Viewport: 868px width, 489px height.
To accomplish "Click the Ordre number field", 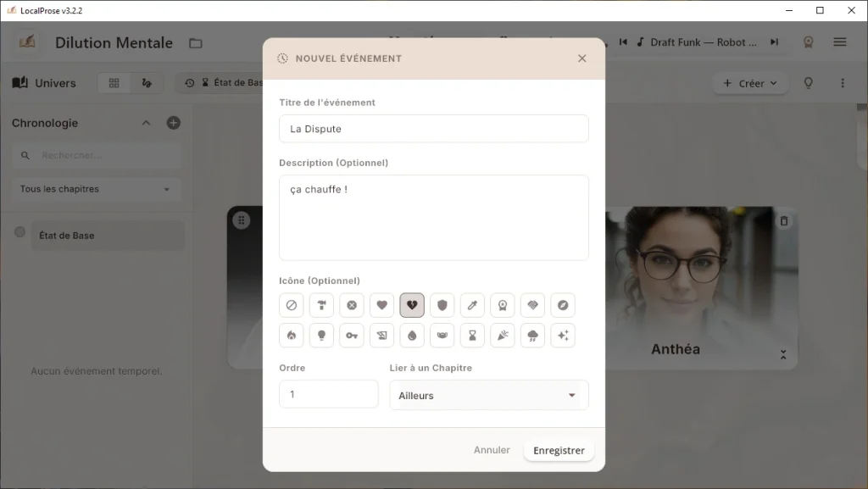I will tap(329, 394).
